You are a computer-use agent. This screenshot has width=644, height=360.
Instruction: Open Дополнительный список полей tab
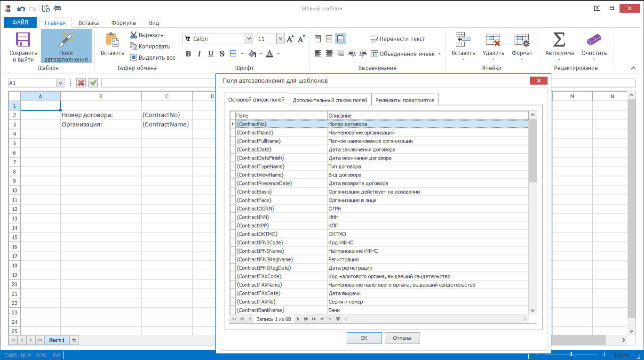click(x=330, y=100)
